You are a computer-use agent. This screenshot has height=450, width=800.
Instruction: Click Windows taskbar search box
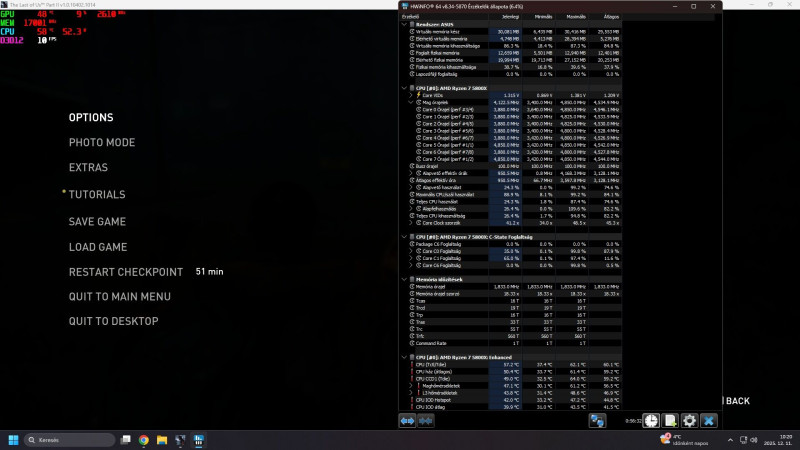coord(69,440)
